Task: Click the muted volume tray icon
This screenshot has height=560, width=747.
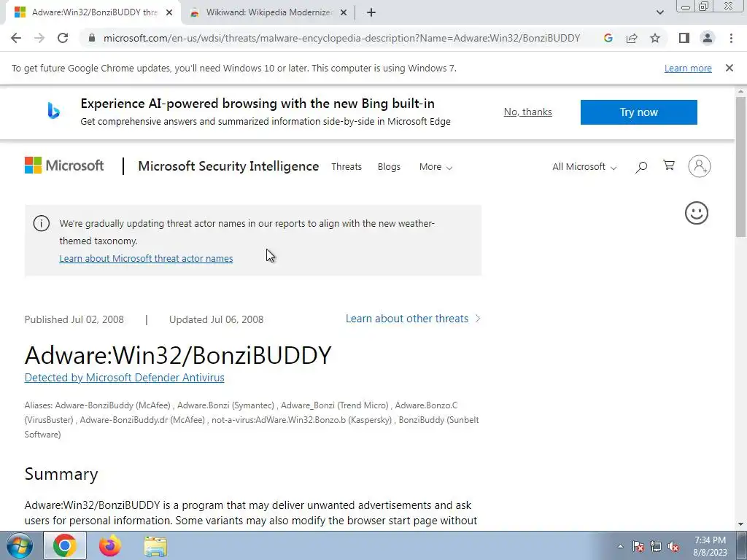Action: 673,546
